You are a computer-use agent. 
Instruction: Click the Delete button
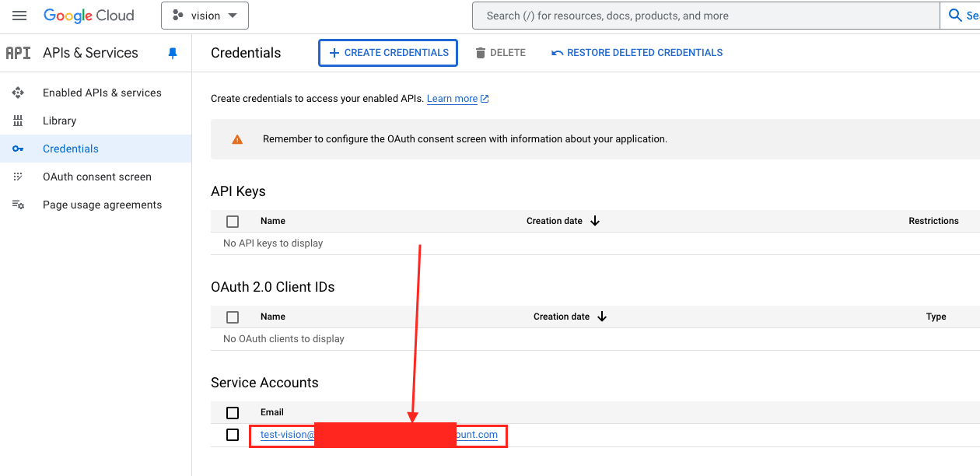pyautogui.click(x=500, y=53)
